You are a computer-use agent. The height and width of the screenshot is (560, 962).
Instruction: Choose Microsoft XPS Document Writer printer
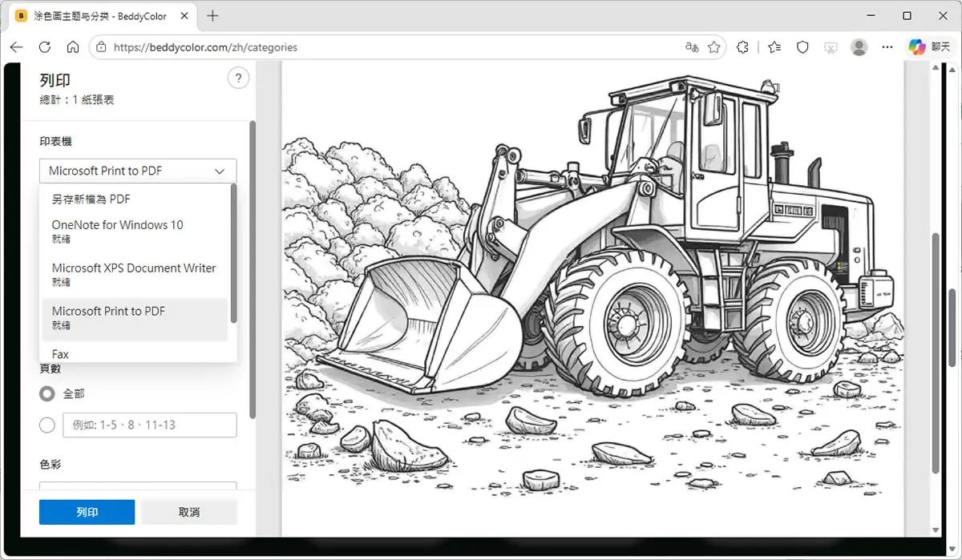click(x=135, y=274)
